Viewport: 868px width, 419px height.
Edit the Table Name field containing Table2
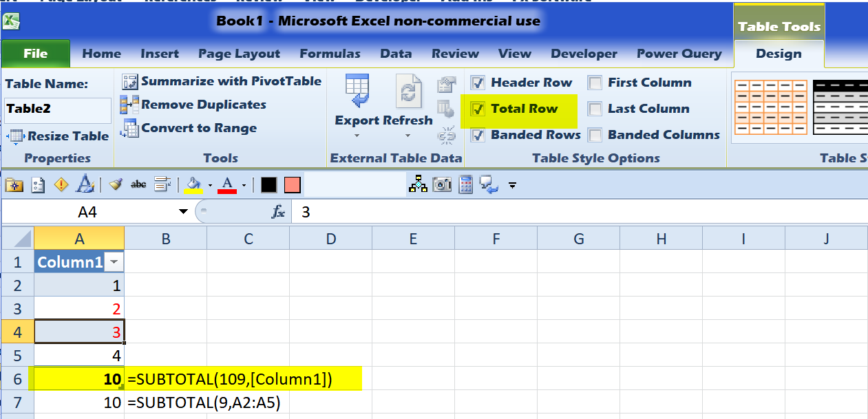click(x=58, y=109)
